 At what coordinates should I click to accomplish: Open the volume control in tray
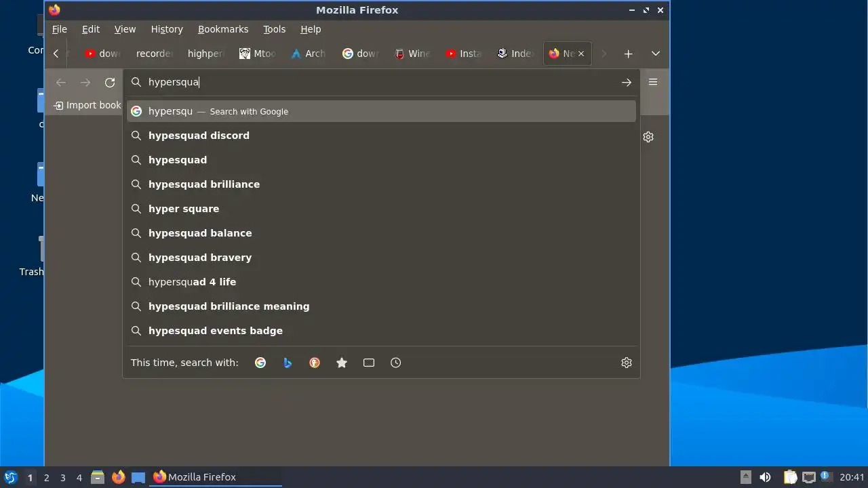point(765,477)
